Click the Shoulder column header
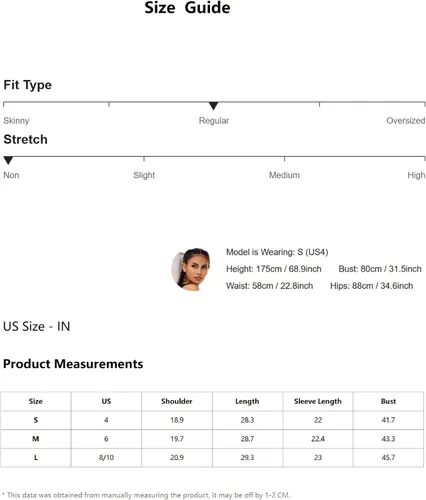 (x=177, y=401)
